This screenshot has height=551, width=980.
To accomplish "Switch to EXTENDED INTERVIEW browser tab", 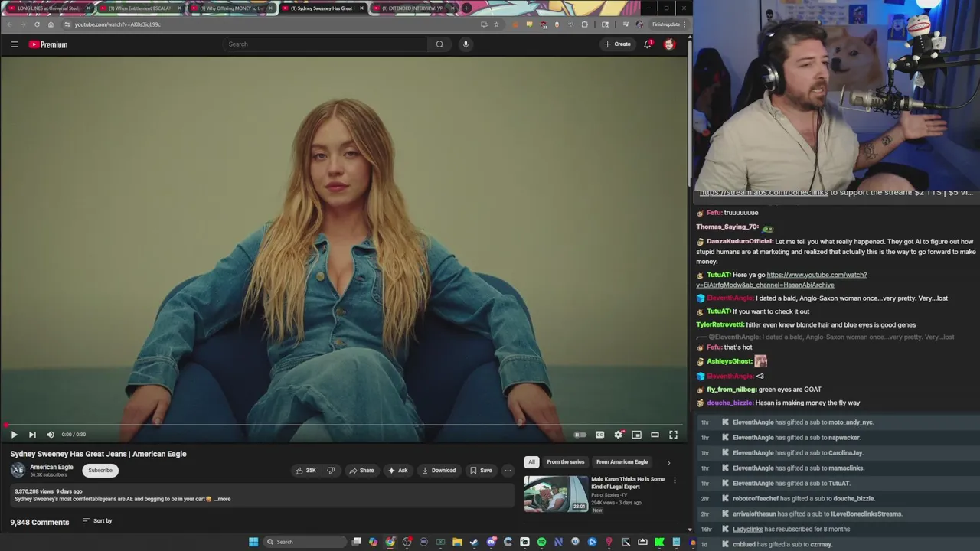I will point(413,8).
